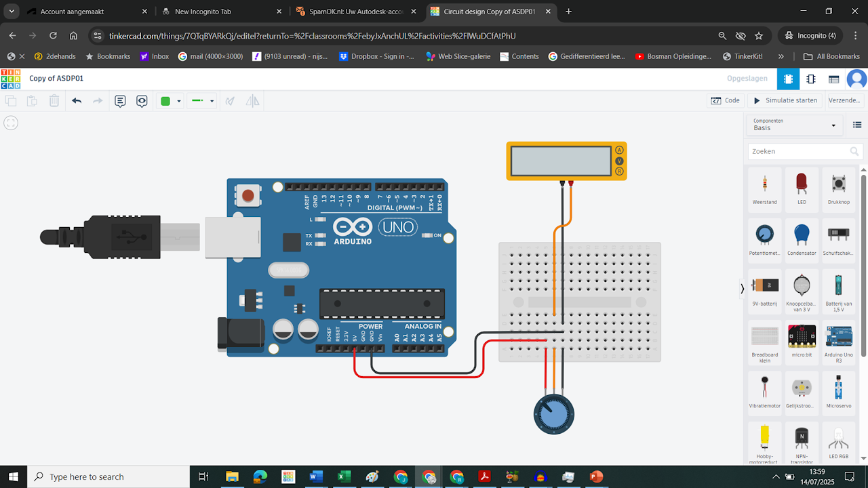This screenshot has height=488, width=868.
Task: Click the Paste tool in the editor toolbar
Action: (x=32, y=101)
